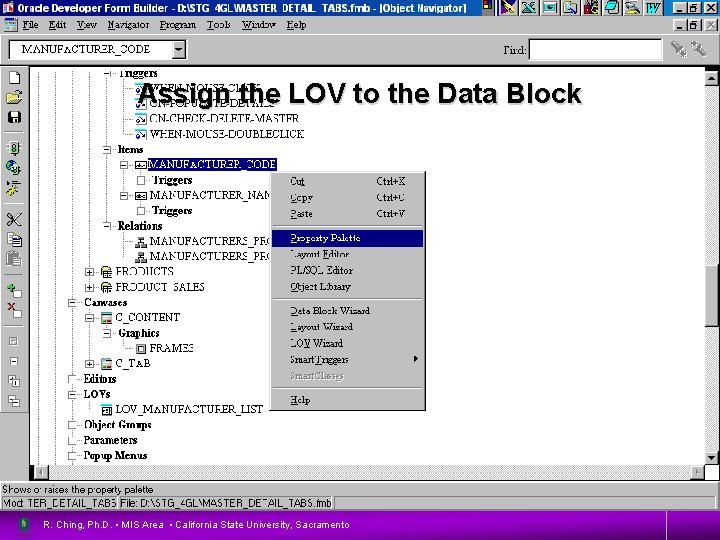Viewport: 720px width, 540px height.
Task: Click the Run form traffic-light icon
Action: [x=14, y=148]
